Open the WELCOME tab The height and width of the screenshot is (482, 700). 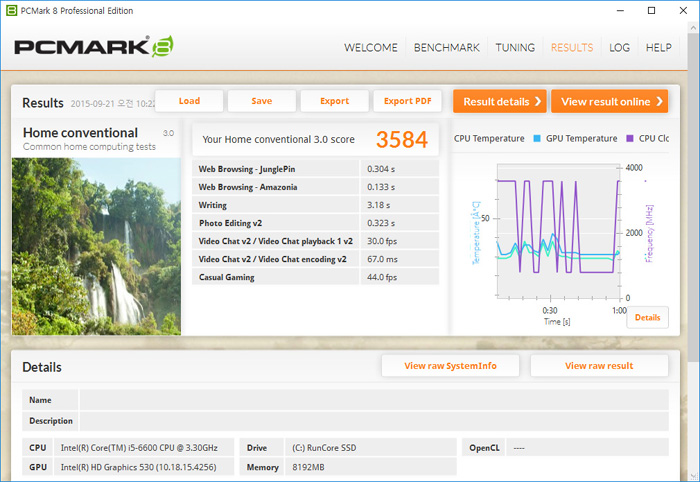tap(371, 48)
